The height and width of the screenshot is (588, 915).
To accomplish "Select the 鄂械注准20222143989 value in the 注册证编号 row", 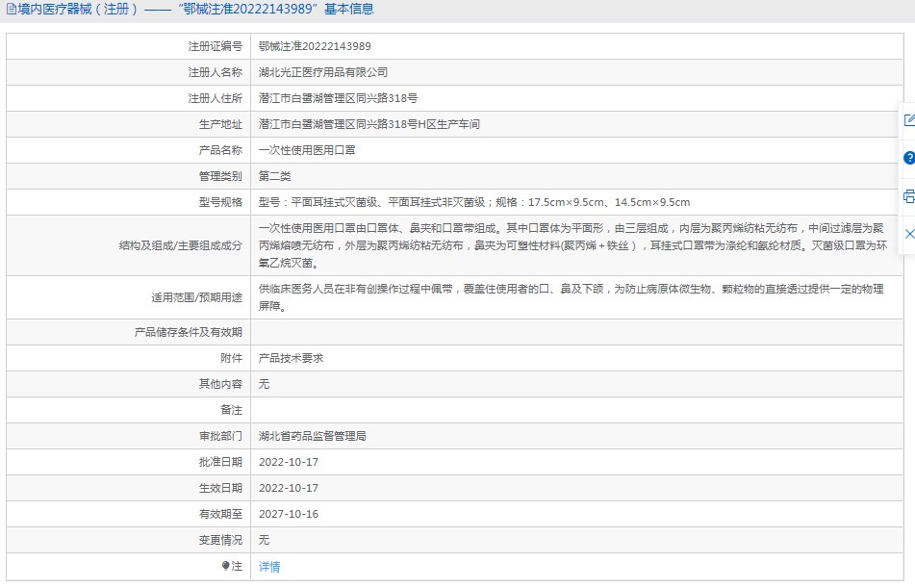I will coord(315,46).
